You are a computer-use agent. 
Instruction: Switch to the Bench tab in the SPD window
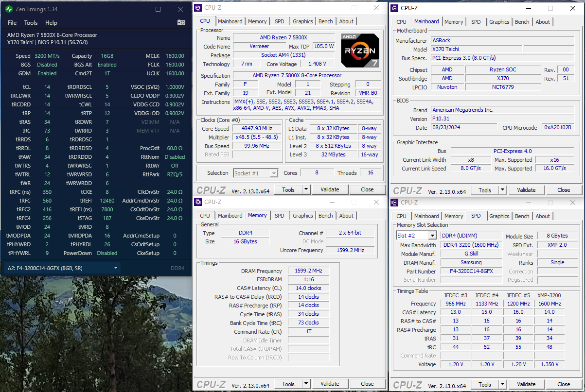[522, 216]
